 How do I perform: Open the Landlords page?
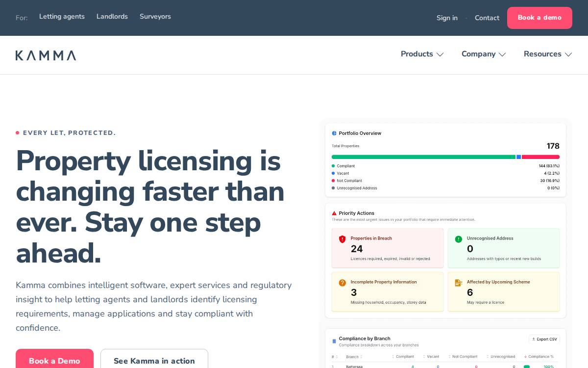click(112, 17)
